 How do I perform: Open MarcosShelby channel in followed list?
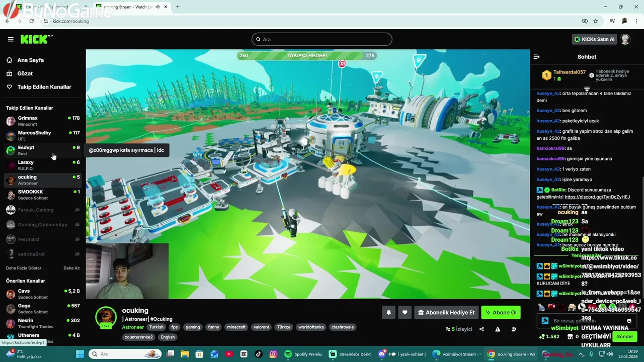click(x=43, y=136)
